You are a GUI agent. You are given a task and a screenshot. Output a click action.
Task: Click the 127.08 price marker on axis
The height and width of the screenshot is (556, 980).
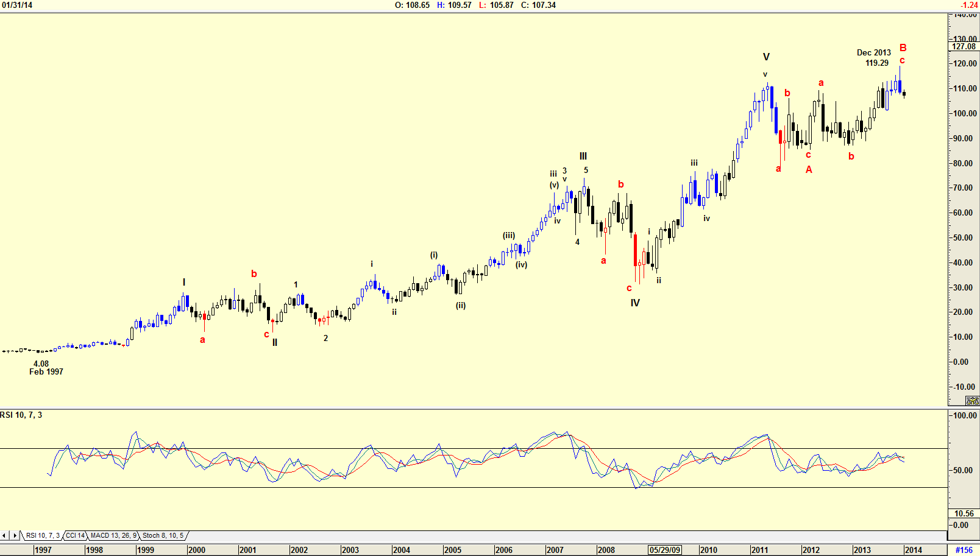[x=964, y=46]
